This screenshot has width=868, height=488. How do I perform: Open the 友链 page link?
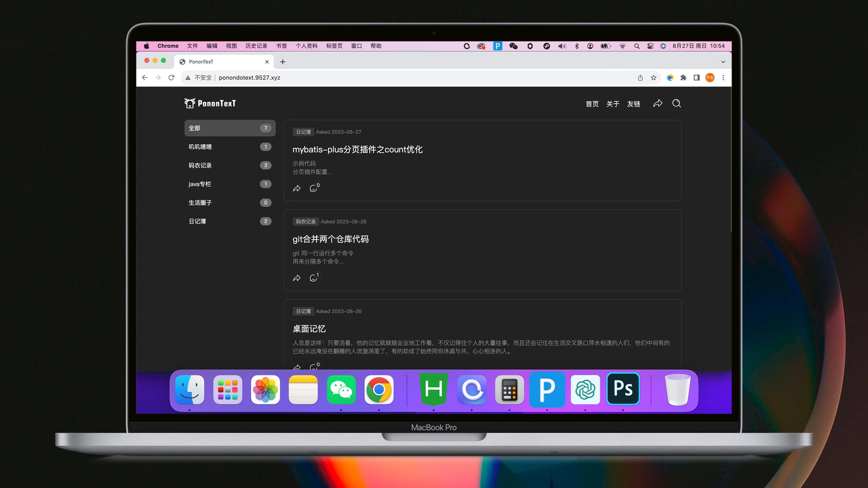[634, 104]
